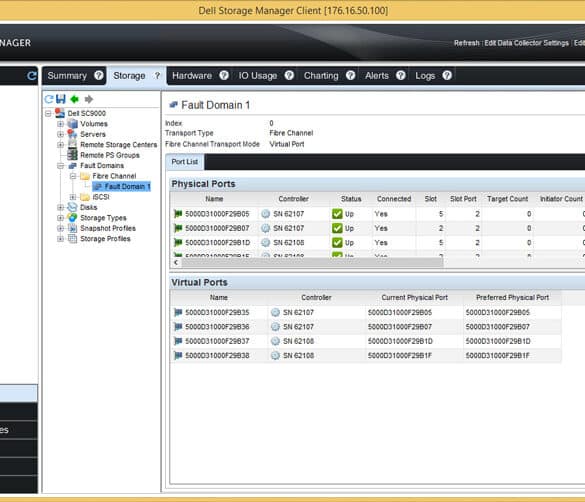Expand the Servers tree node
The width and height of the screenshot is (585, 502).
60,134
